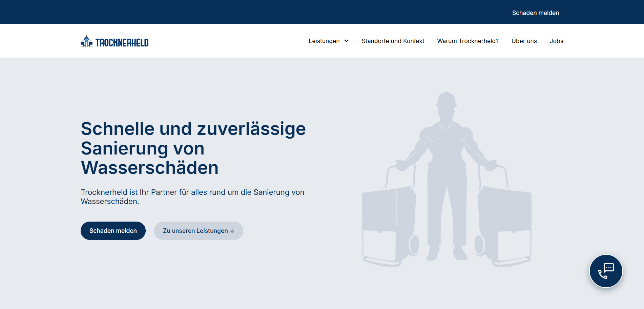The height and width of the screenshot is (309, 644).
Task: Click the down arrow in Zu unseren Leistungen
Action: coord(232,231)
